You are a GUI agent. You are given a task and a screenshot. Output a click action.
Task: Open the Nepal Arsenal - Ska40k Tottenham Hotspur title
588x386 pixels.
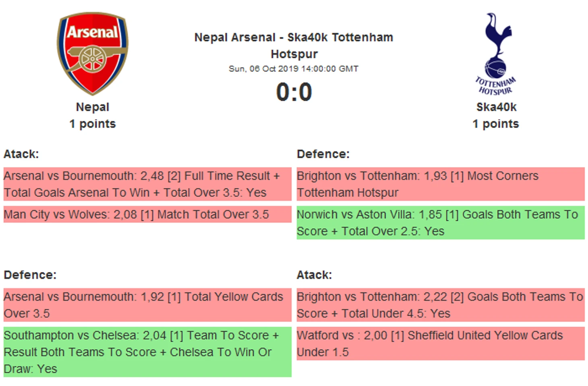tap(294, 45)
